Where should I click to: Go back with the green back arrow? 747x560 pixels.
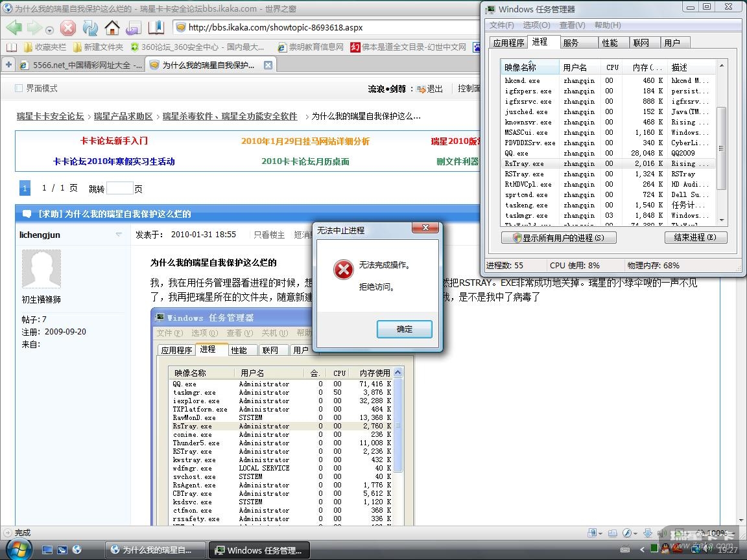coord(14,28)
